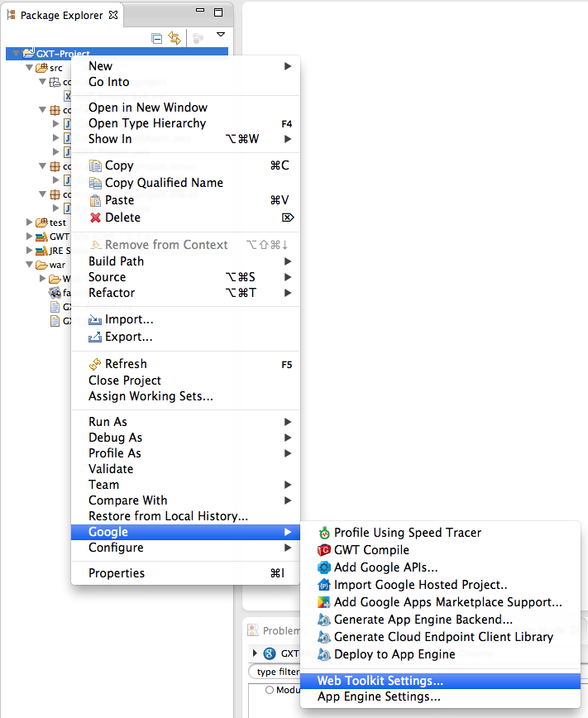
Task: Open project Properties
Action: (185, 573)
